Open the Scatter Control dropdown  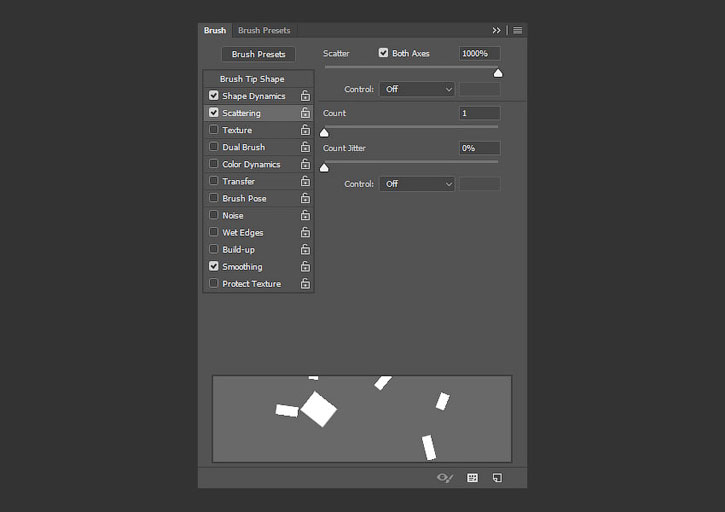pyautogui.click(x=417, y=89)
